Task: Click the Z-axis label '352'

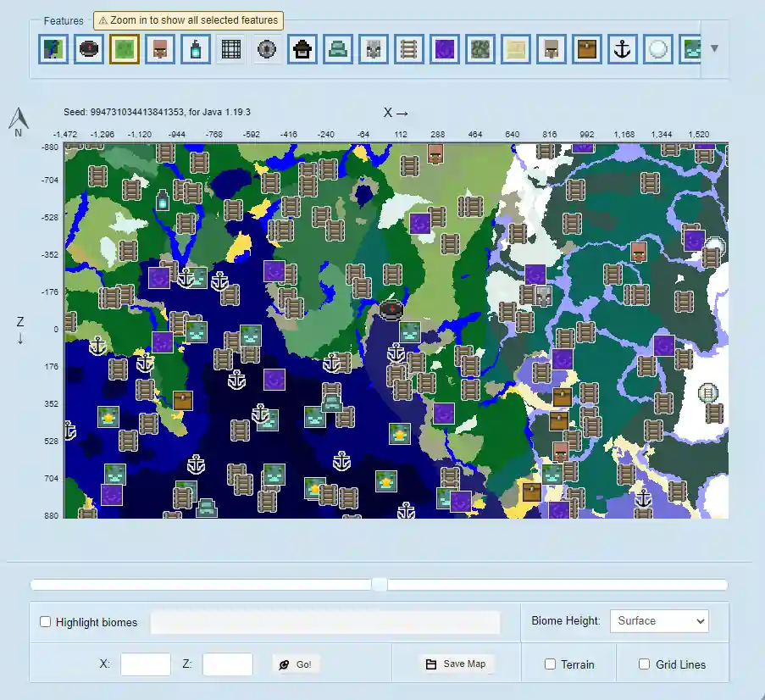Action: 51,403
